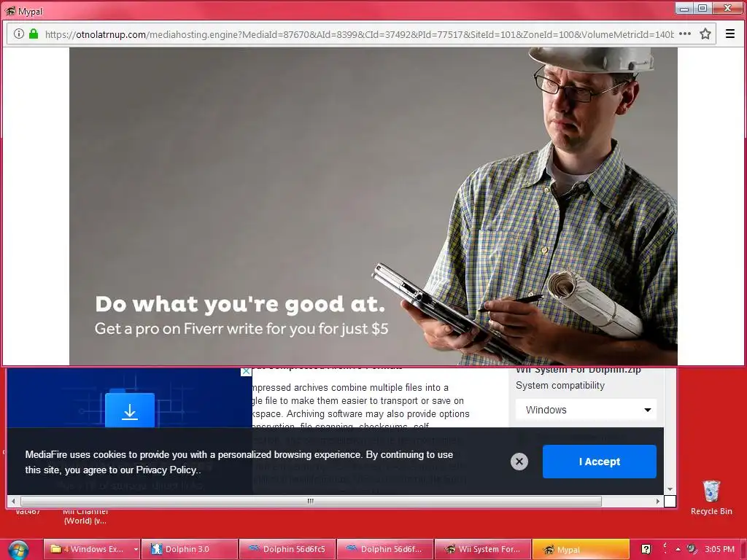Click the horizontal scrollbar right arrow
This screenshot has height=560, width=747.
658,501
